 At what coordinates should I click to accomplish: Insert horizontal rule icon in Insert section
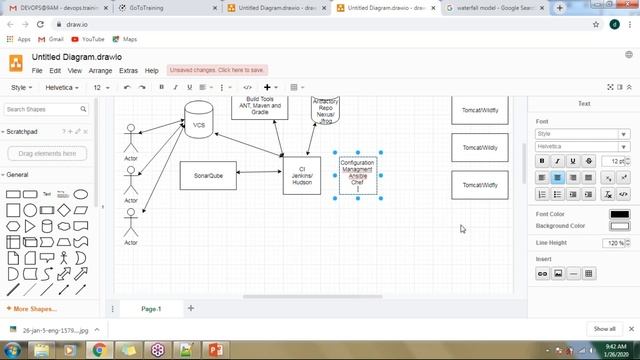pyautogui.click(x=573, y=273)
